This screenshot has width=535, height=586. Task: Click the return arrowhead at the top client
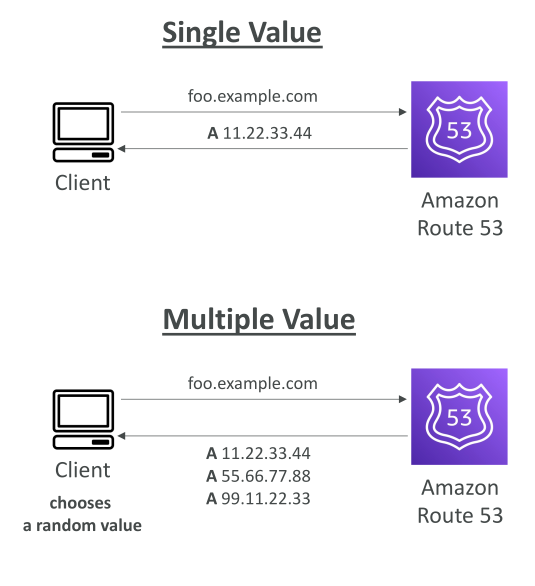point(121,148)
